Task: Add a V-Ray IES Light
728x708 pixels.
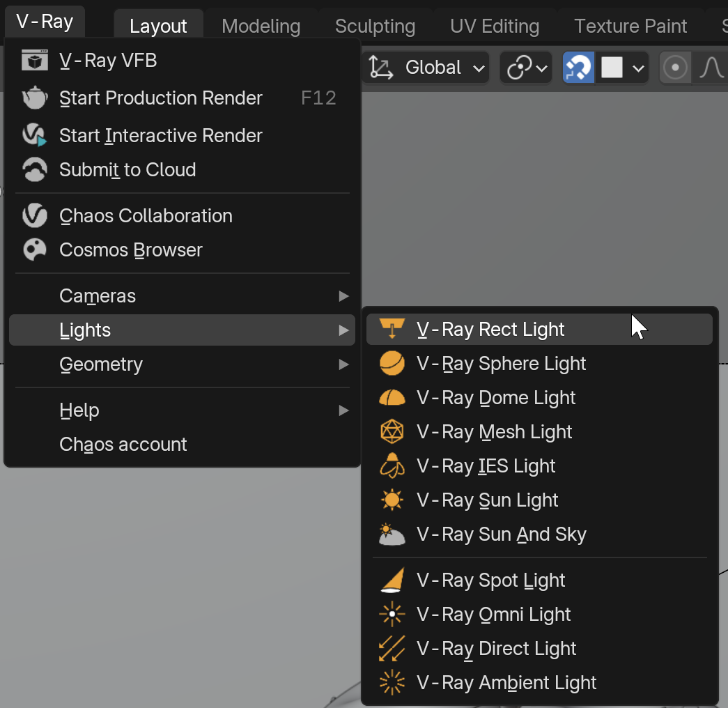Action: click(x=539, y=466)
